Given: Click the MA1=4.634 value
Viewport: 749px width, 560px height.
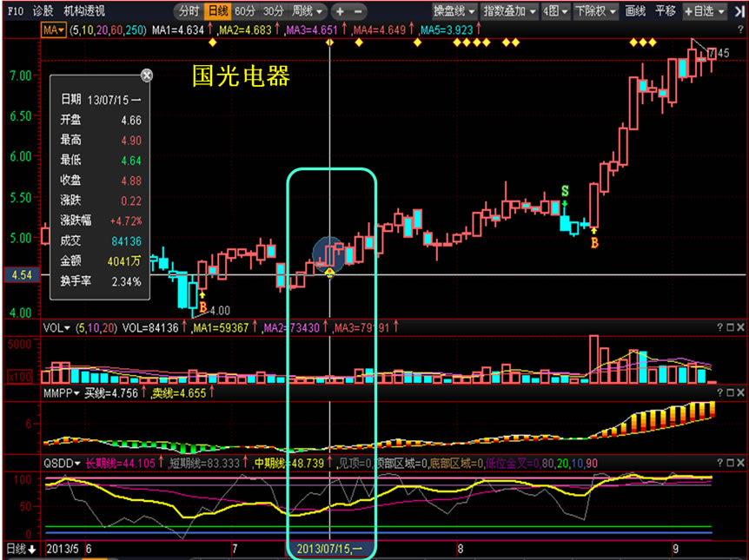Looking at the screenshot, I should [178, 30].
